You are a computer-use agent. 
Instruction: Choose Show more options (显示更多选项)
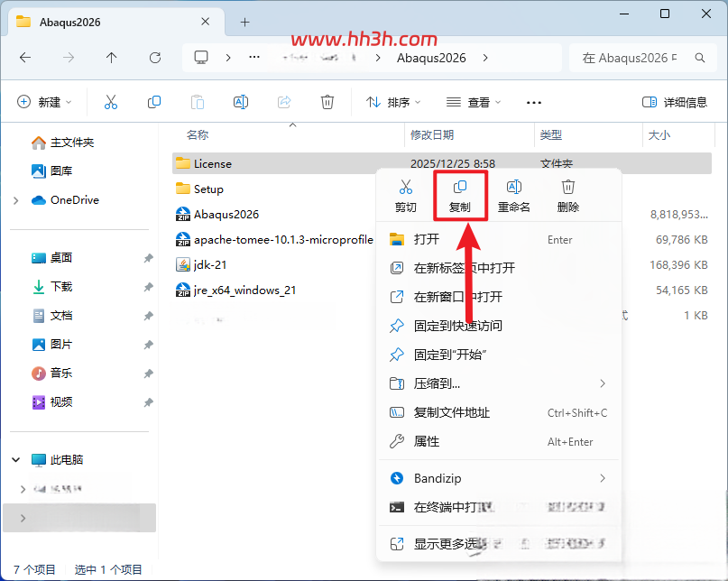[x=499, y=543]
